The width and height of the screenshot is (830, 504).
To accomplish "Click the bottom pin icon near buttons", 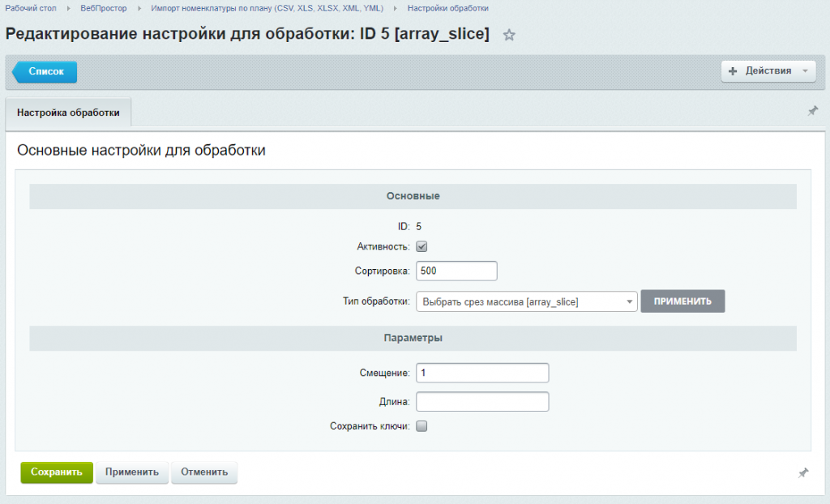I will coord(803,472).
